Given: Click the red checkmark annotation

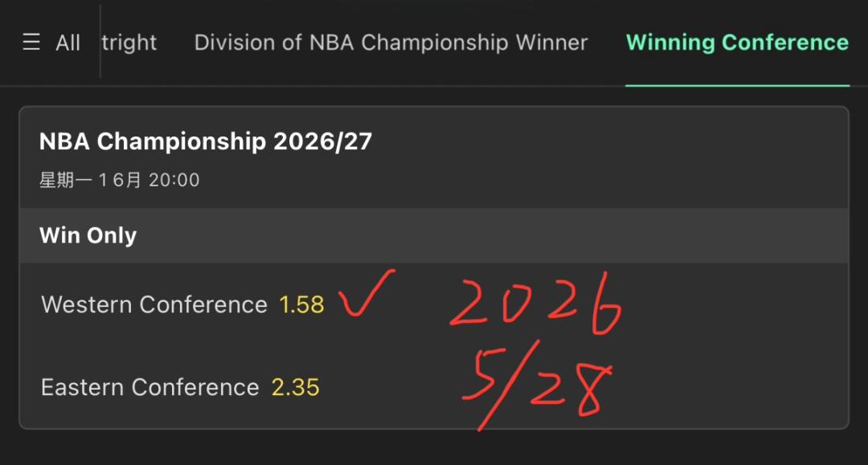Looking at the screenshot, I should pos(366,293).
